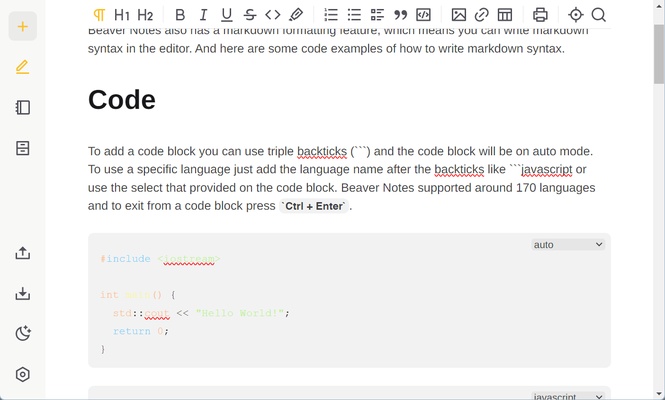
Task: Insert an ordered numbered list
Action: 331,15
